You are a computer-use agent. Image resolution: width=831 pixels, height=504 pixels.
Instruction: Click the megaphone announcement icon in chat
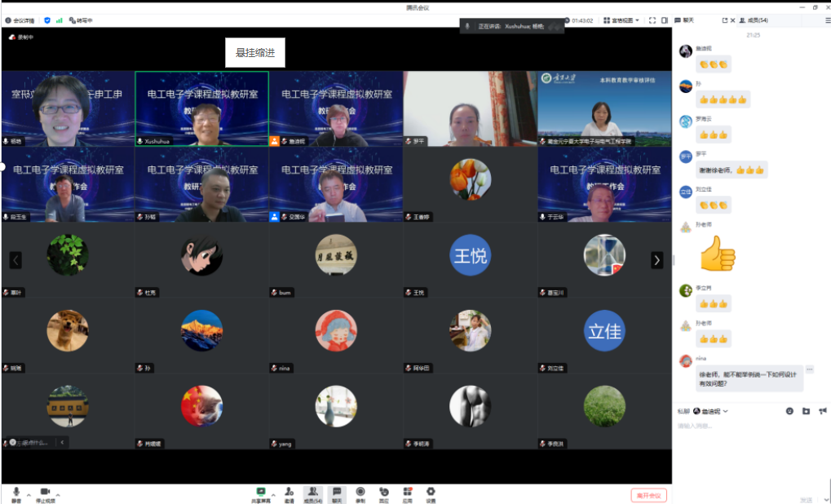[823, 411]
